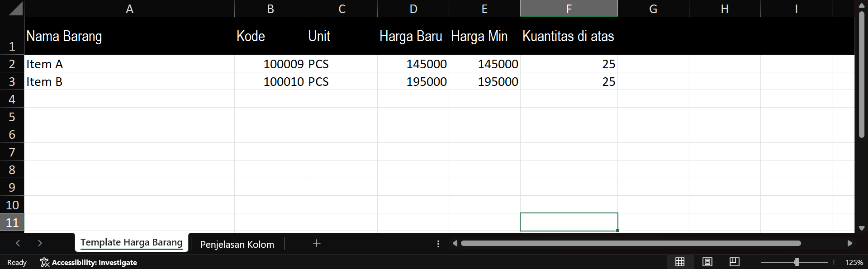Screen dimensions: 868x269
Task: Click the add new sheet plus icon
Action: 317,243
